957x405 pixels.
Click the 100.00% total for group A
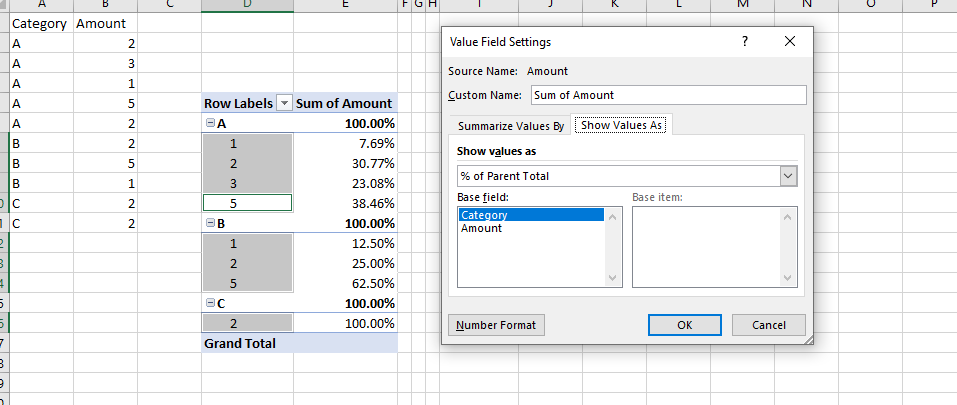click(345, 123)
